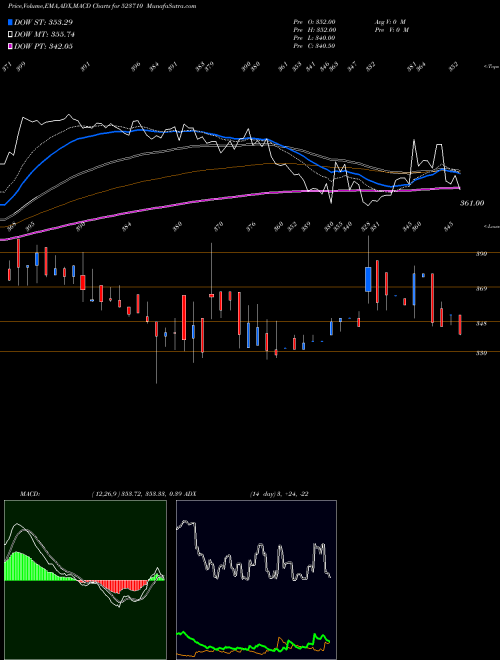Click the blue DOW ST legend swatch

[11, 22]
